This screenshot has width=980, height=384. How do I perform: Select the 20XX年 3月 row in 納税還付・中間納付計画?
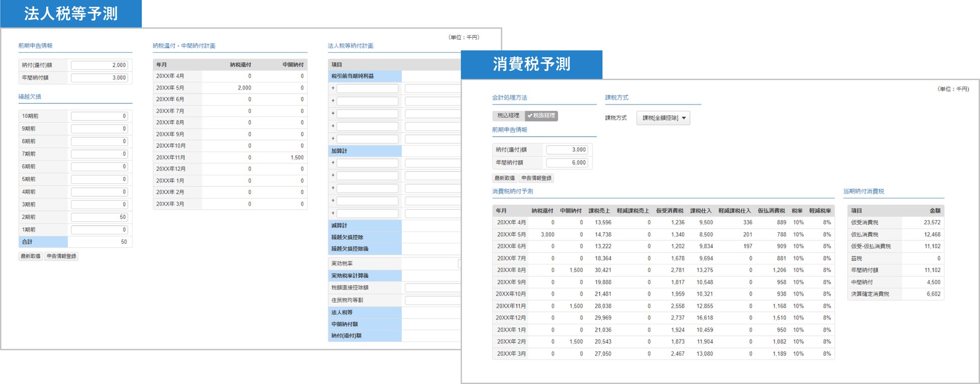click(x=230, y=204)
